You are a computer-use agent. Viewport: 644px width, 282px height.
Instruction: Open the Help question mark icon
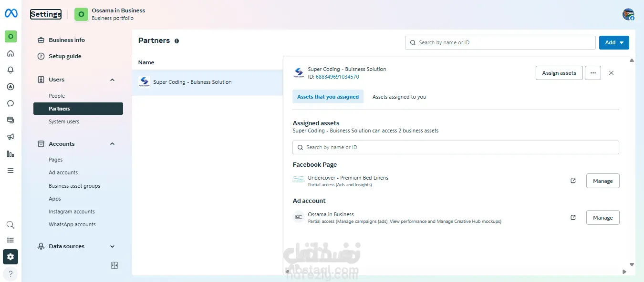point(10,274)
